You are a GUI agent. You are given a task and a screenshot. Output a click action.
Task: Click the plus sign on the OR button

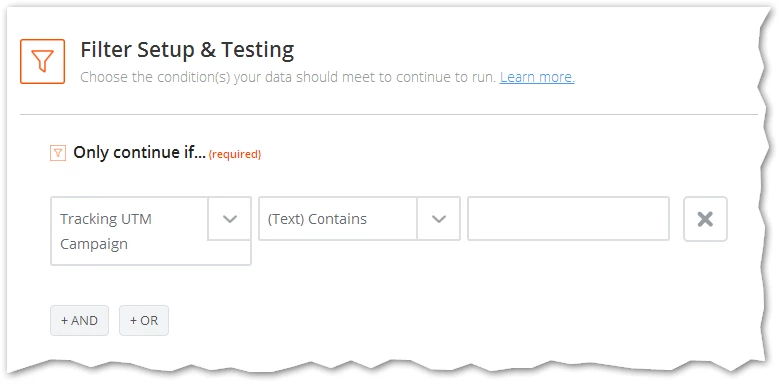133,321
